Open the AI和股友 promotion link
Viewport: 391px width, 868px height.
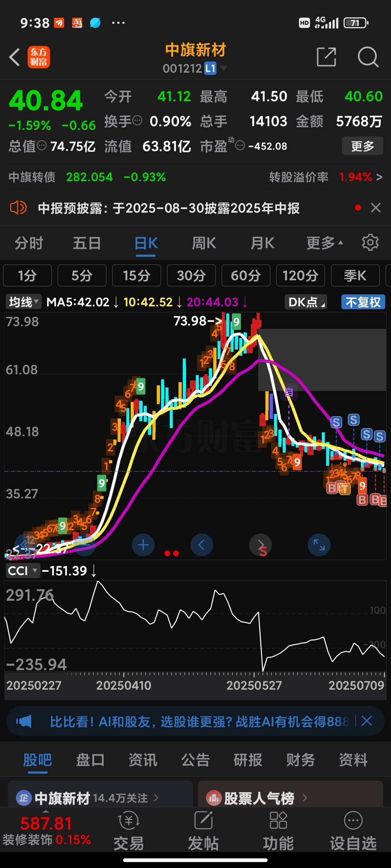199,722
